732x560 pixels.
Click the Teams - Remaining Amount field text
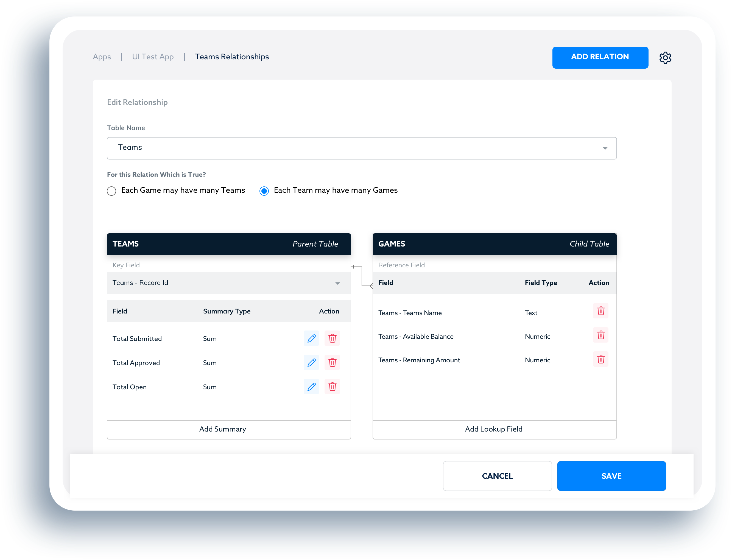pyautogui.click(x=419, y=360)
